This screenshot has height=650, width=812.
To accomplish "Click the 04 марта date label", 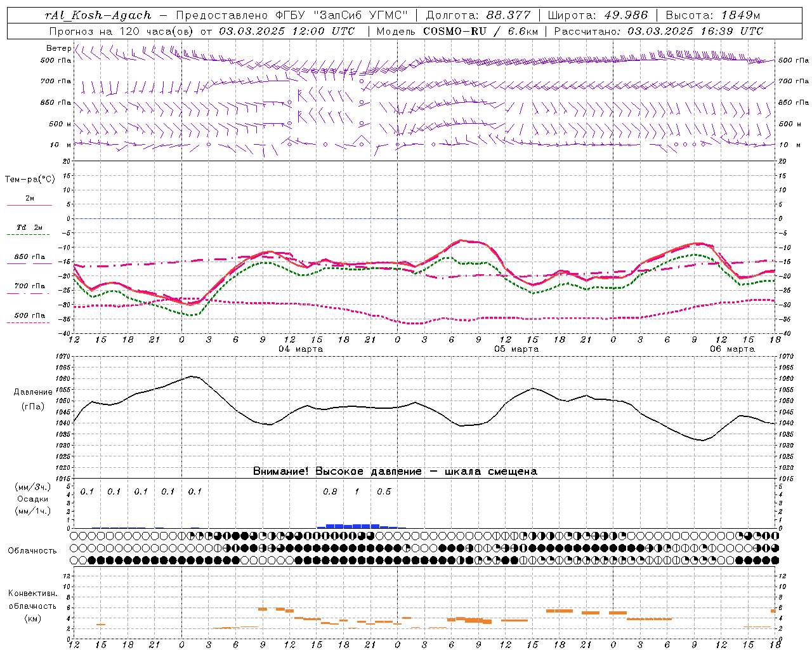I will point(301,349).
